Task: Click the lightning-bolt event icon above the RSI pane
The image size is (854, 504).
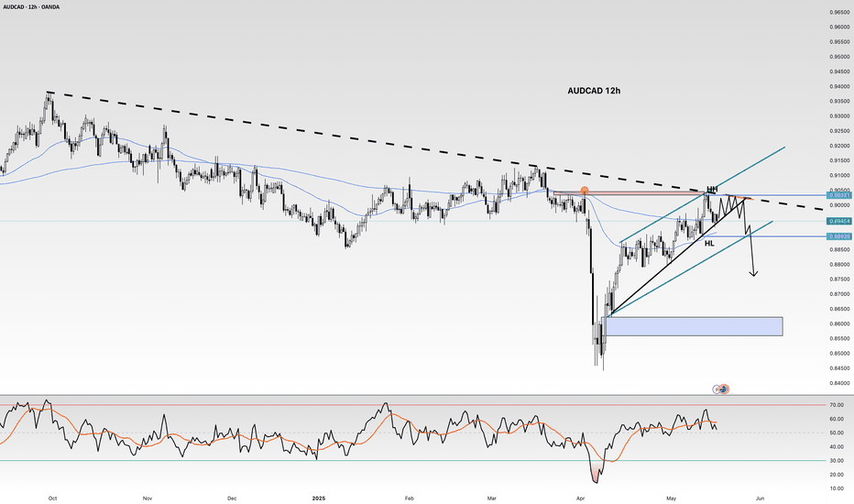Action: (x=717, y=389)
